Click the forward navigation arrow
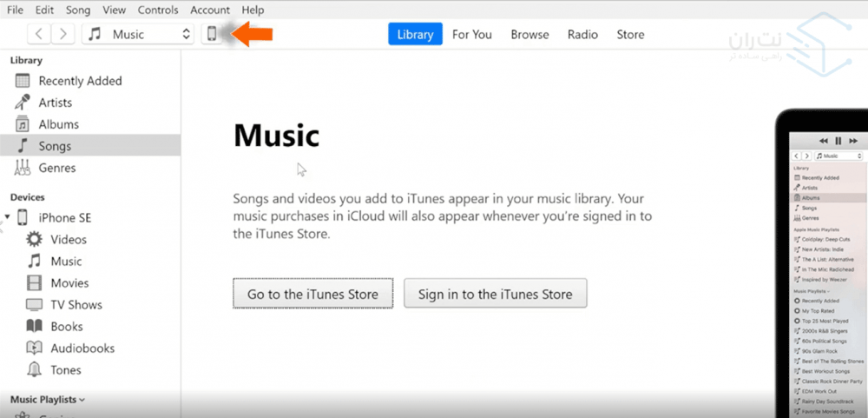The image size is (868, 418). coord(62,34)
